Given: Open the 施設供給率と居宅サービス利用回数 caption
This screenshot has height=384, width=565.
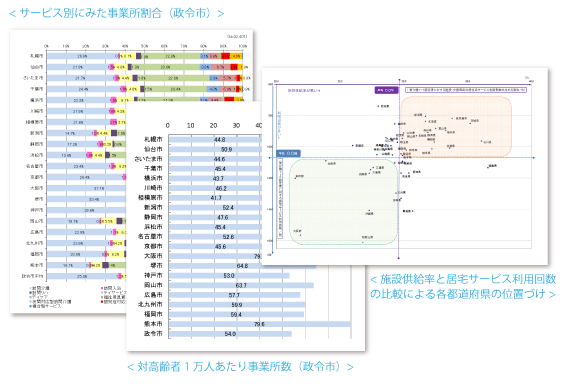Looking at the screenshot, I should pyautogui.click(x=463, y=286).
